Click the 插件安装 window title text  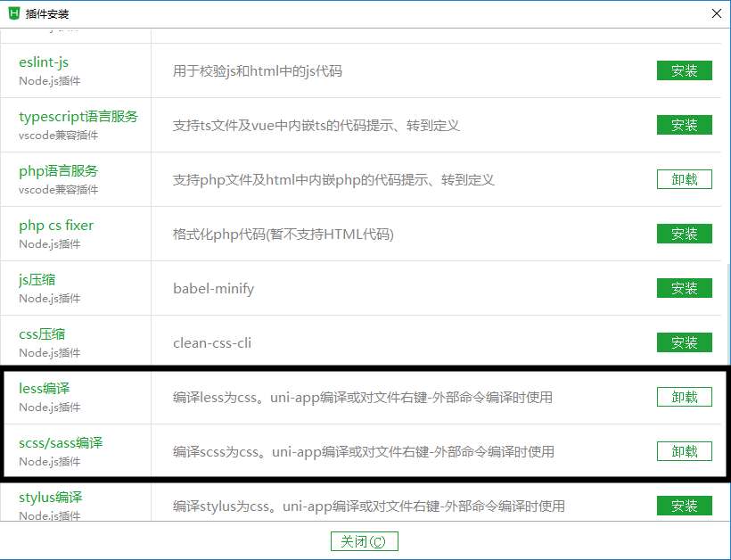[47, 14]
